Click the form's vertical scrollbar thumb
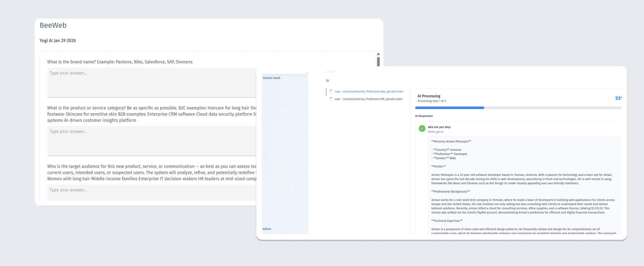 pyautogui.click(x=378, y=62)
